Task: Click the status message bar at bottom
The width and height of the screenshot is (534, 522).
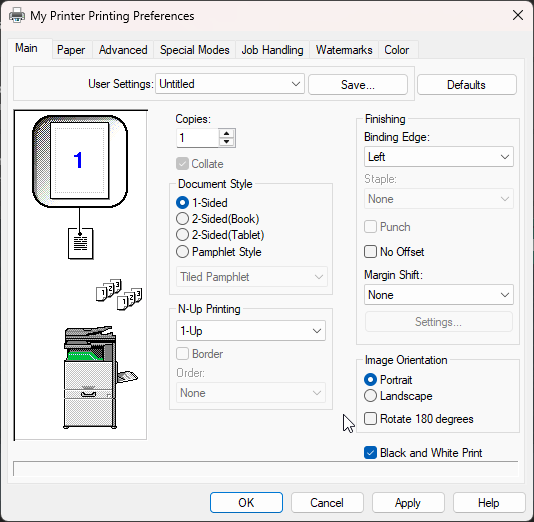Action: (266, 469)
